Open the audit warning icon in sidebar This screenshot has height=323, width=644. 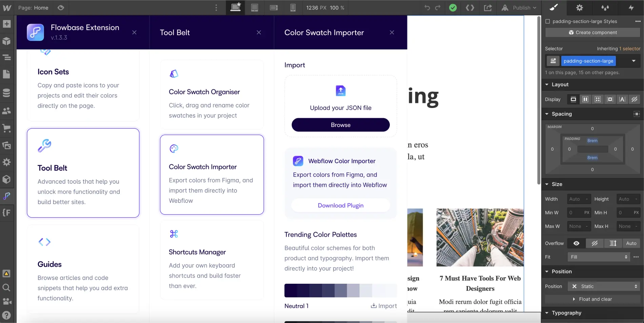tap(6, 274)
